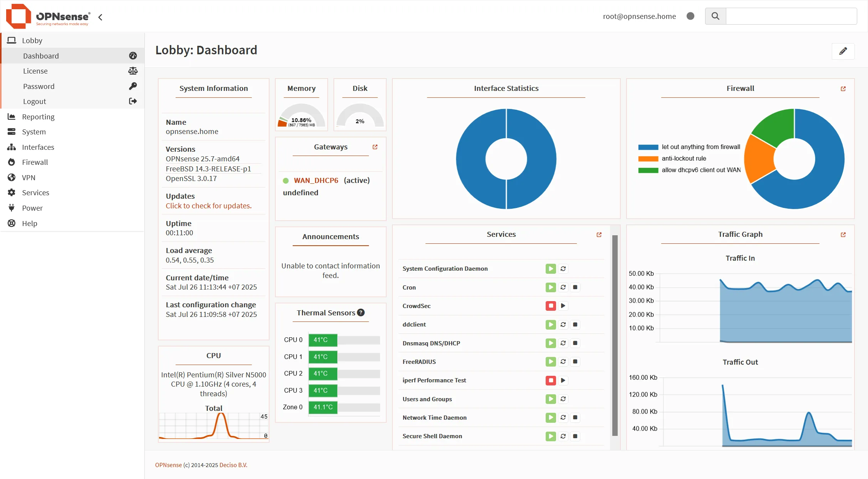The height and width of the screenshot is (479, 868).
Task: Open Firewall widget external link icon
Action: click(x=843, y=89)
